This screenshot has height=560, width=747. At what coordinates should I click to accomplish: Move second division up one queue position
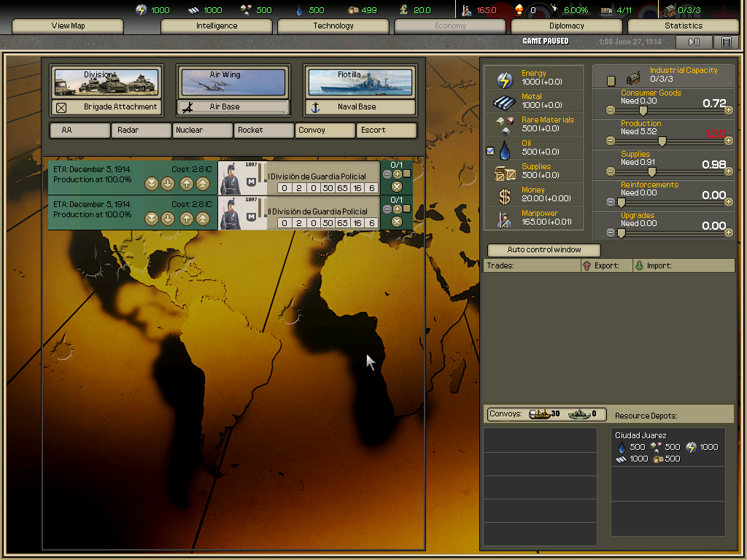tap(186, 219)
